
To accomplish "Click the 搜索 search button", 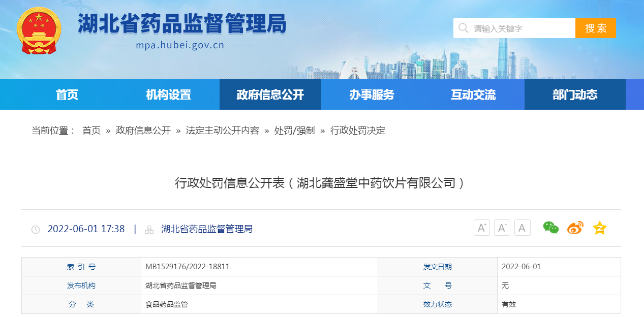I will 595,28.
